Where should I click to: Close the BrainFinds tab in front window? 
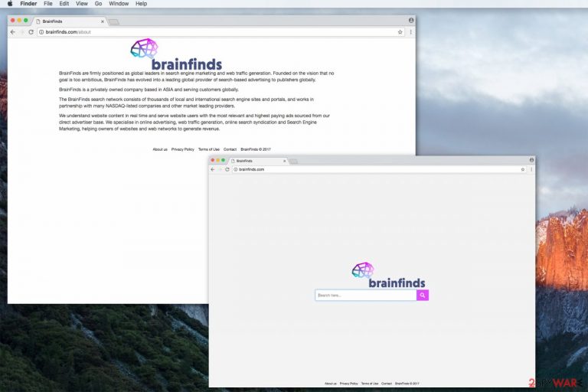[x=284, y=161]
